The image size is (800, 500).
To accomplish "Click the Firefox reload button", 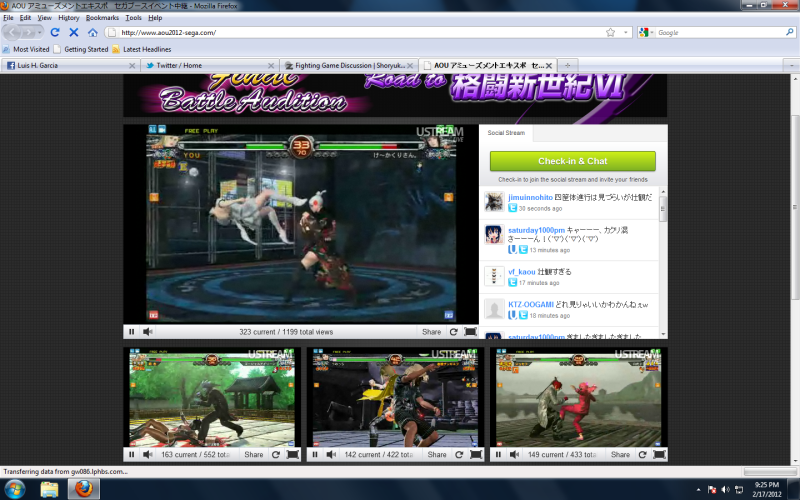I will [55, 32].
